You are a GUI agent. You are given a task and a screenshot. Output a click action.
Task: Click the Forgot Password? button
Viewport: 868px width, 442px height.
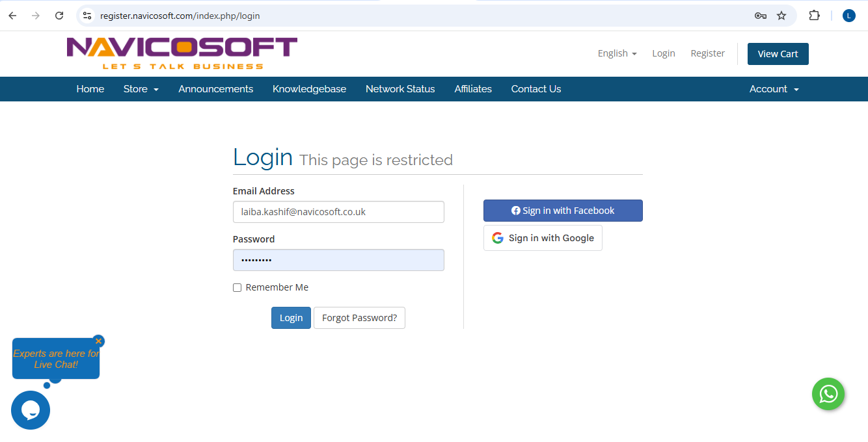(x=359, y=318)
